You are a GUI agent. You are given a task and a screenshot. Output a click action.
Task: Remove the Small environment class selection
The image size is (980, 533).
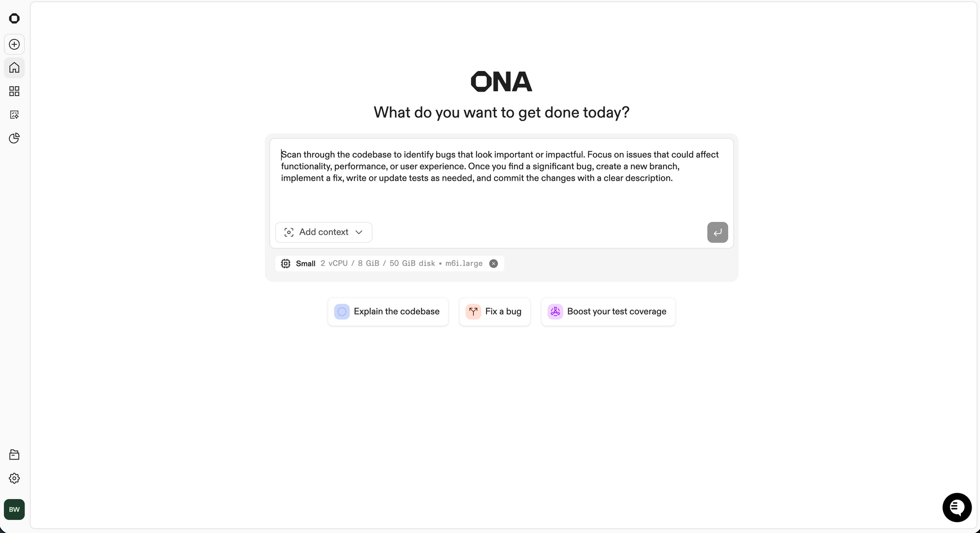tap(493, 264)
